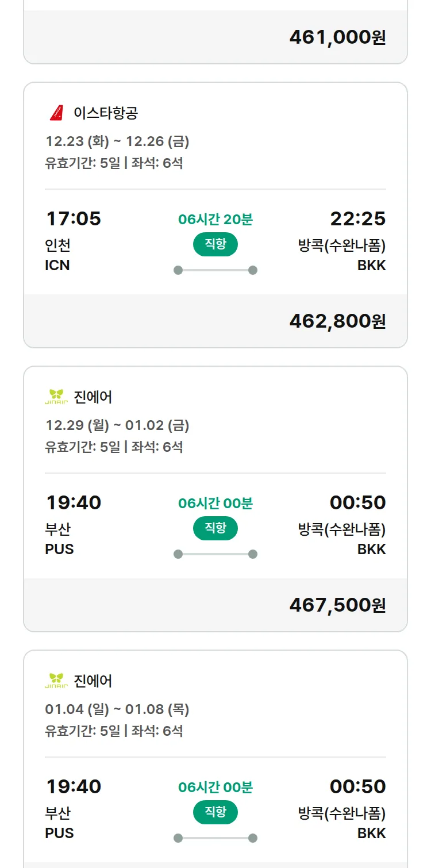Click Jin Air logo on 01.04 flight
The width and height of the screenshot is (431, 868).
click(x=56, y=681)
